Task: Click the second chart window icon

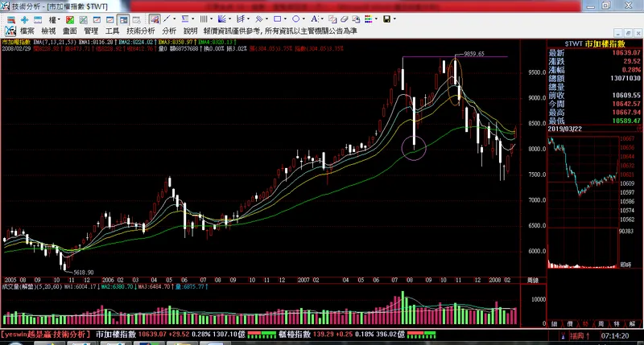Action: (110, 19)
